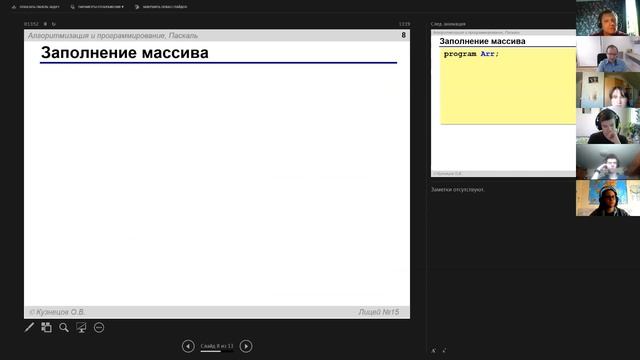The height and width of the screenshot is (360, 640).
Task: Open the see all slides grid icon
Action: pyautogui.click(x=47, y=327)
